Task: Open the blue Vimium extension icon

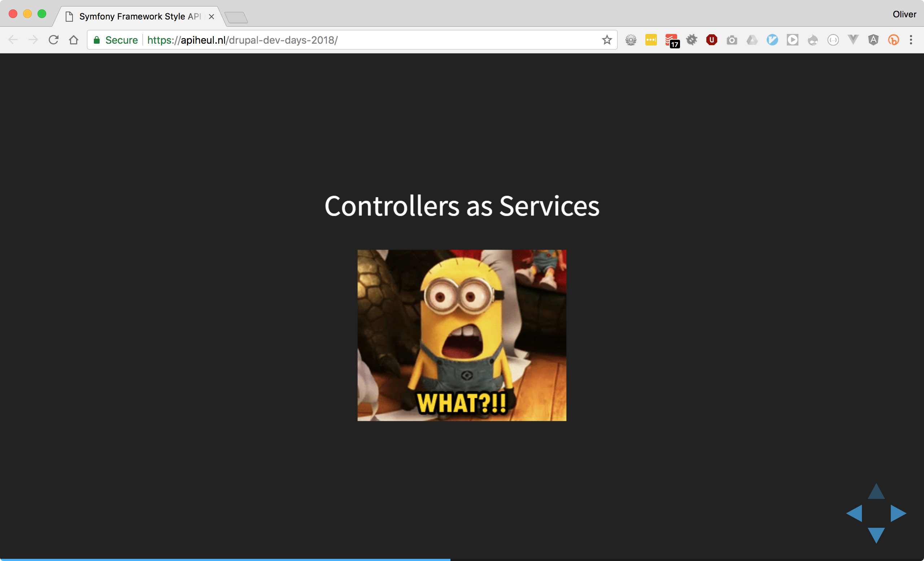Action: point(772,40)
